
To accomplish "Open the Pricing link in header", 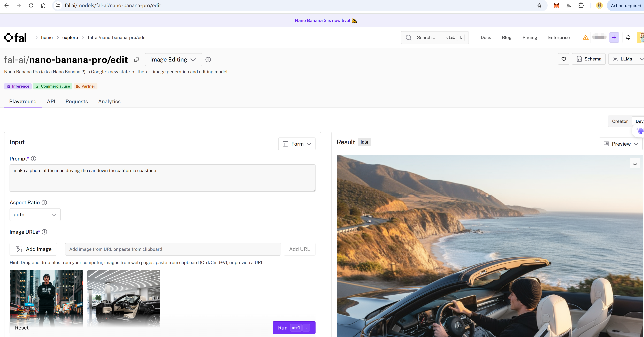I will (x=530, y=37).
